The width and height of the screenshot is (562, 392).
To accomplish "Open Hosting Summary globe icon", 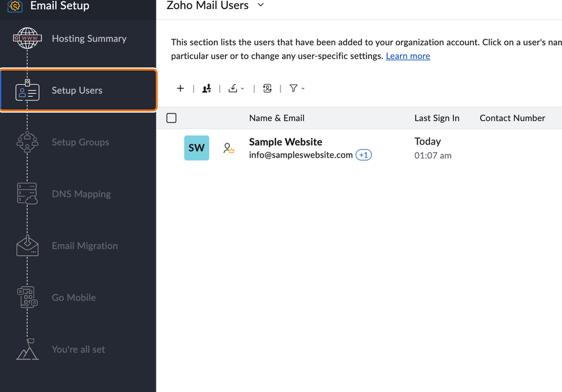I will (27, 38).
